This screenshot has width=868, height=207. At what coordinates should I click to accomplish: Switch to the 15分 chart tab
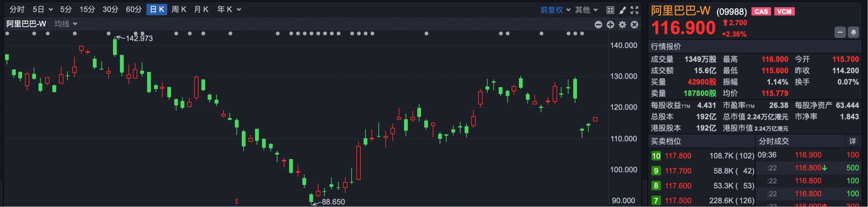pyautogui.click(x=87, y=9)
